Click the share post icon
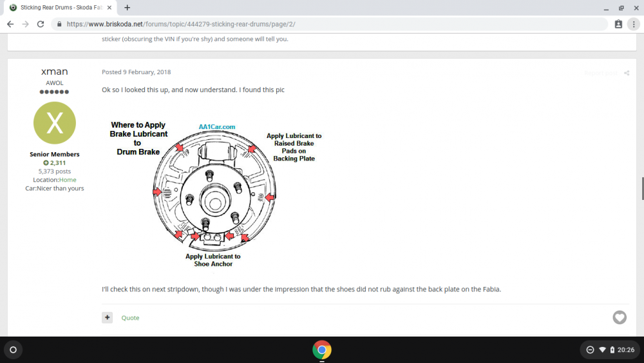 pos(627,73)
